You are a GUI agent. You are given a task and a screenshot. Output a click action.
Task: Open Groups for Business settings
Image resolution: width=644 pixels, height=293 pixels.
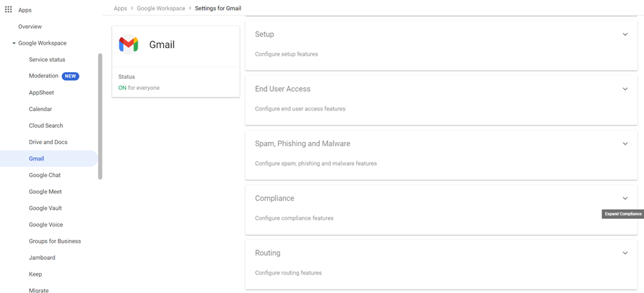coord(55,241)
